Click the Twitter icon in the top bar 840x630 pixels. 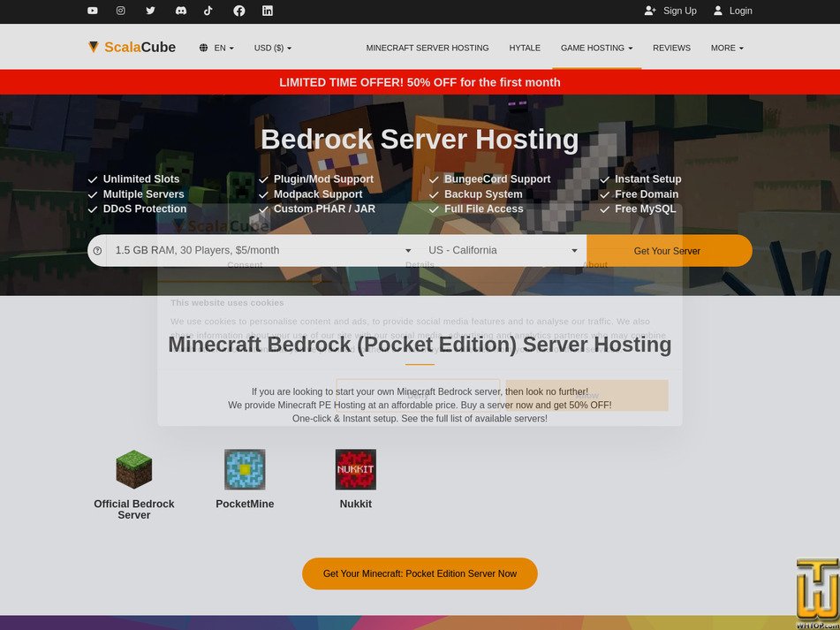[x=150, y=11]
